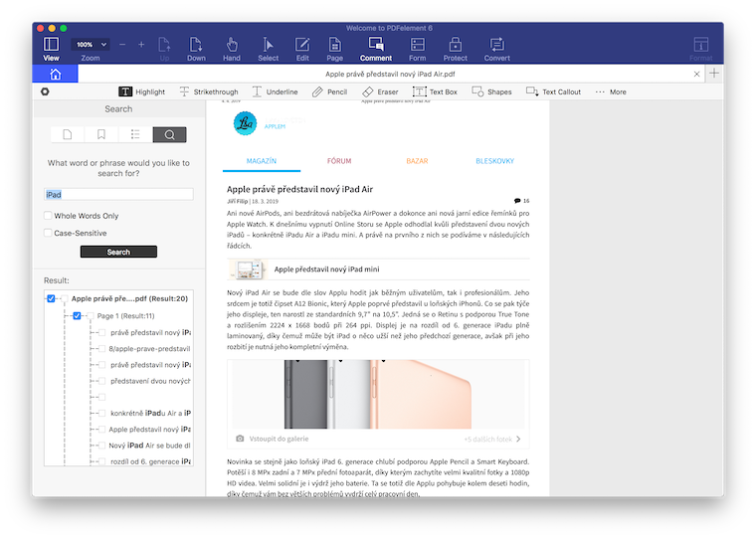Open the Convert tools
756x539 pixels.
(496, 49)
